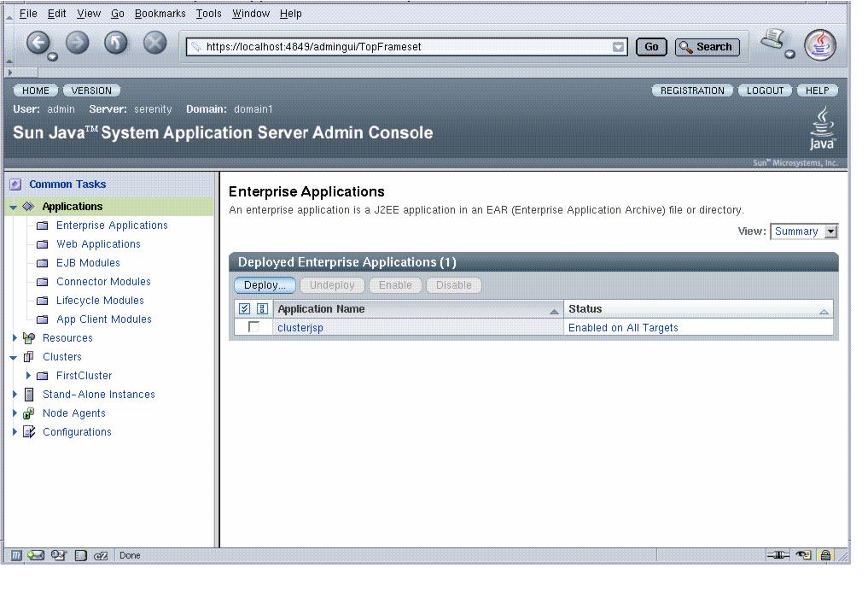
Task: Click the browser Search button
Action: click(707, 47)
